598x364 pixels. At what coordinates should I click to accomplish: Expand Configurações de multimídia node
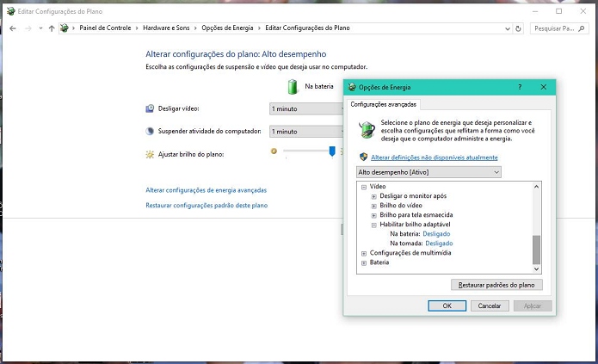click(364, 253)
